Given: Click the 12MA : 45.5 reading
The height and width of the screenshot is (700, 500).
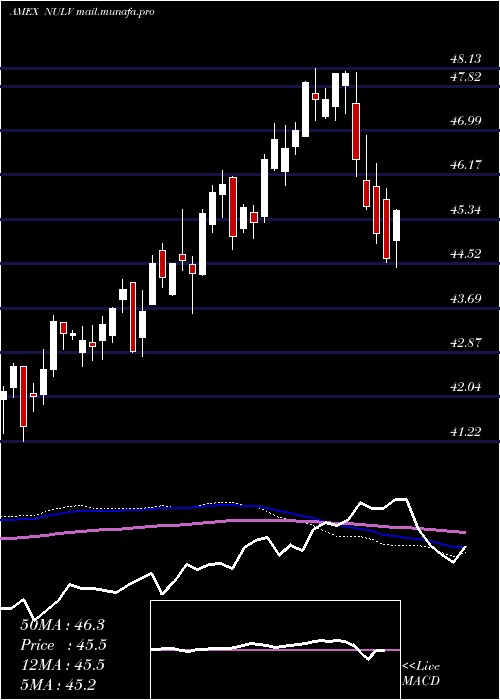Looking at the screenshot, I should (62, 665).
